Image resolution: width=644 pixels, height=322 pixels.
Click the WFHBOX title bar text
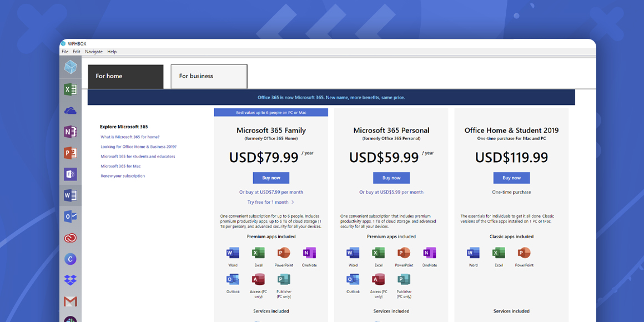(x=77, y=44)
